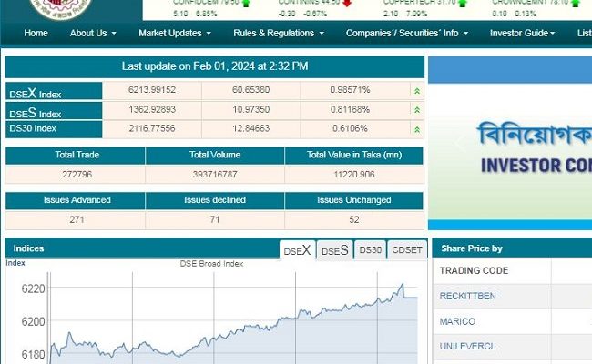The image size is (592, 364).
Task: Click the green chevron in DSES Index row
Action: [x=416, y=110]
